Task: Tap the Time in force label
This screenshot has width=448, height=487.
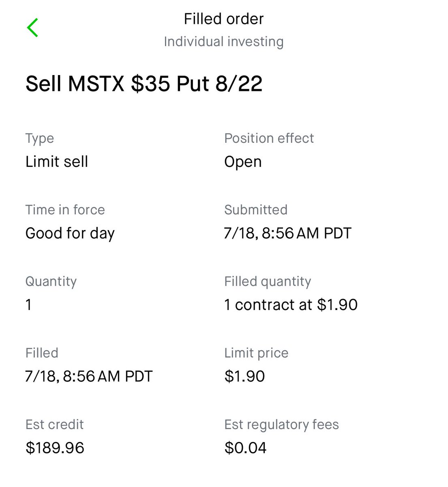Action: [65, 210]
